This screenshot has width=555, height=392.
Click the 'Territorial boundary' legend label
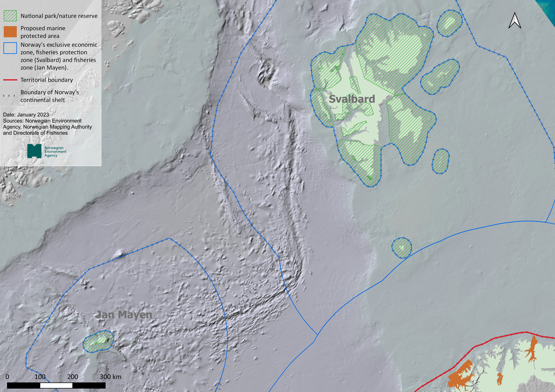[x=46, y=80]
